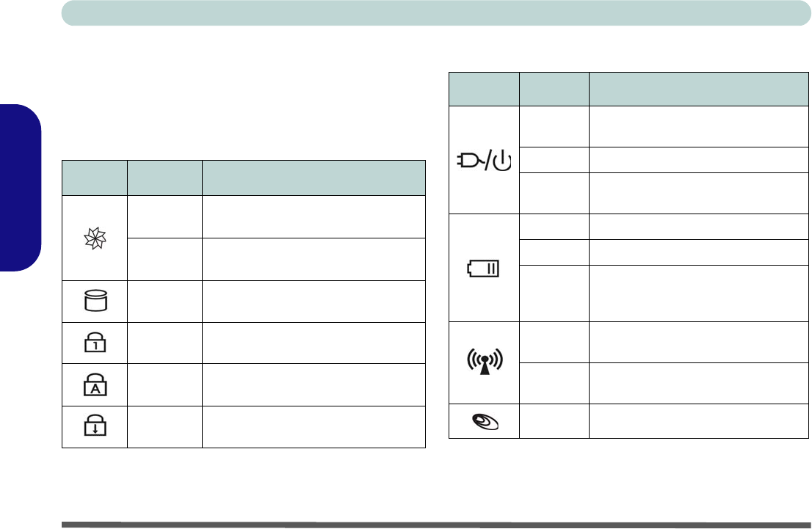Click the narrow cell right of touchpad icon
Screen dimensions: 812x529
[554, 422]
